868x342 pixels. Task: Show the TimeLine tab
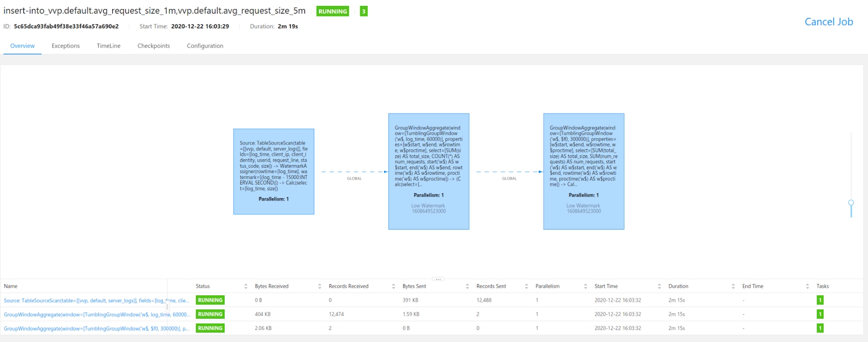pos(108,46)
